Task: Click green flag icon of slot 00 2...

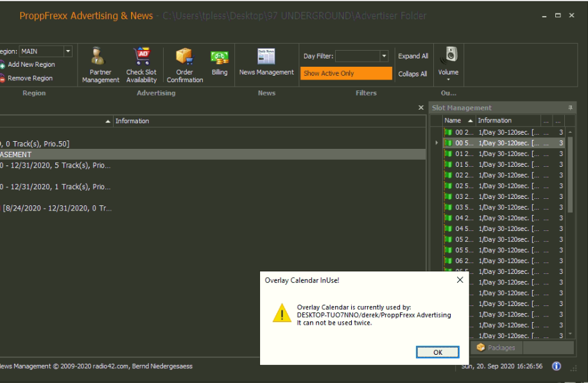Action: coord(448,132)
